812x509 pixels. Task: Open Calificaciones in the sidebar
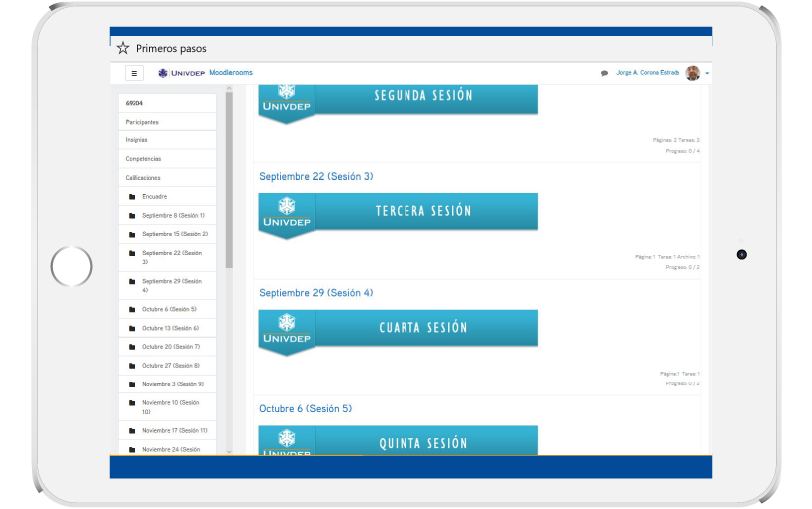[167, 178]
